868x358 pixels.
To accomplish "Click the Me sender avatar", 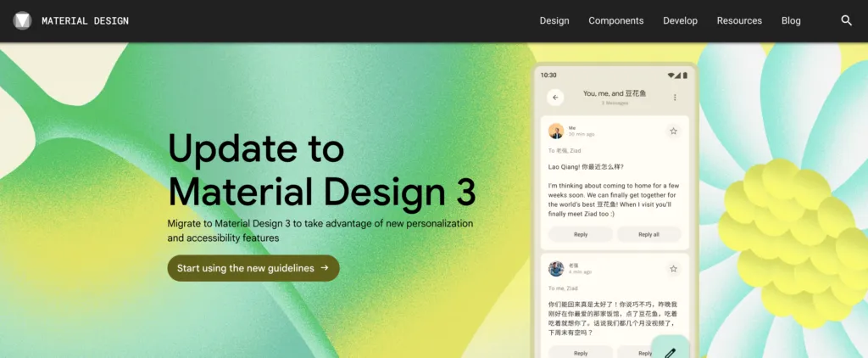I will (x=556, y=131).
